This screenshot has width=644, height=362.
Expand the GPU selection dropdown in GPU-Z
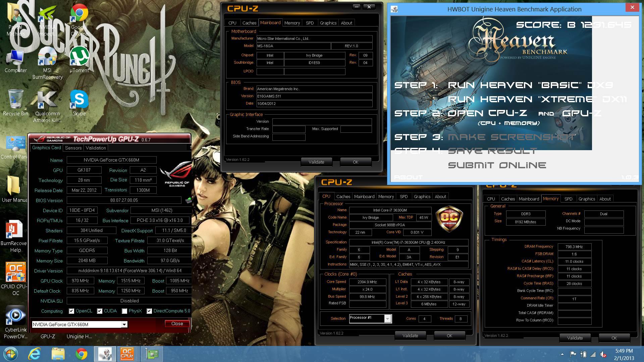pyautogui.click(x=124, y=324)
